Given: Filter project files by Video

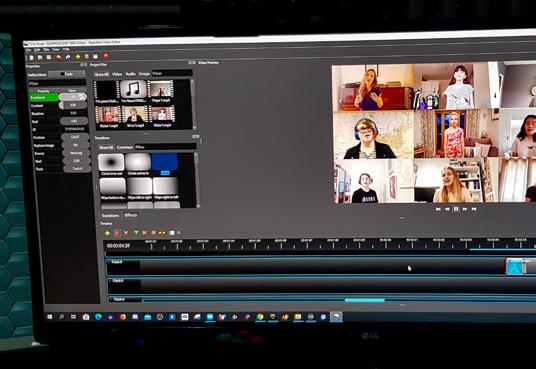Looking at the screenshot, I should point(117,74).
